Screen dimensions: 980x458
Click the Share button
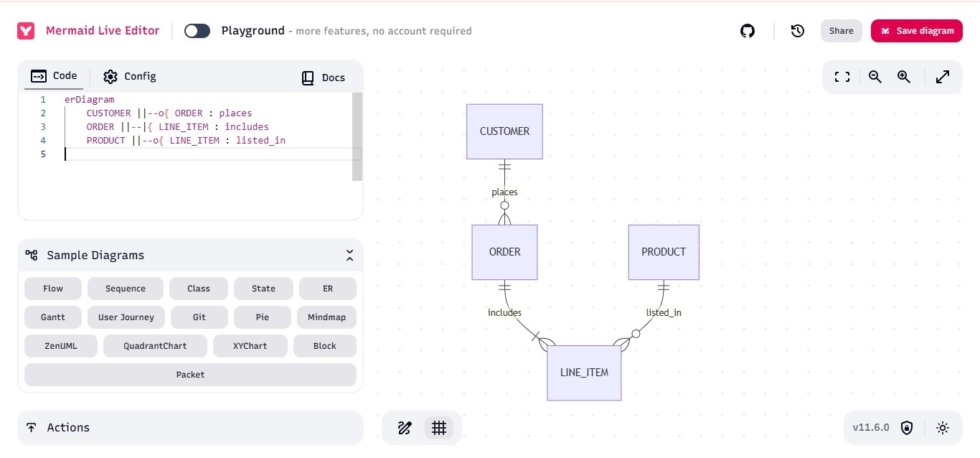(842, 31)
